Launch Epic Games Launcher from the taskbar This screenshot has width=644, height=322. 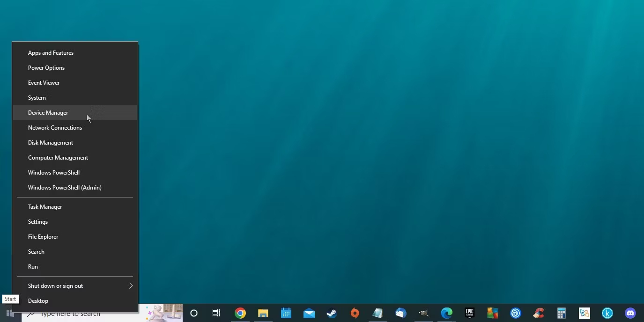(470, 313)
